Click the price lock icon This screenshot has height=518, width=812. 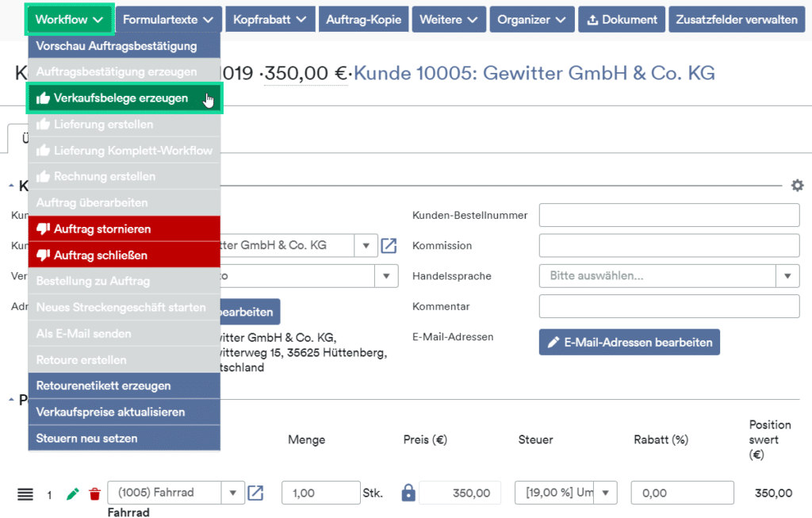coord(408,493)
